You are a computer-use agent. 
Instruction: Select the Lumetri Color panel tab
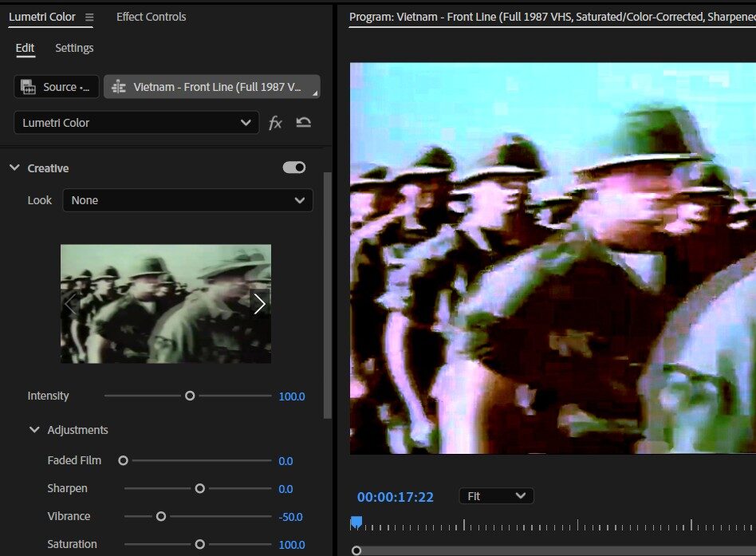(x=42, y=17)
